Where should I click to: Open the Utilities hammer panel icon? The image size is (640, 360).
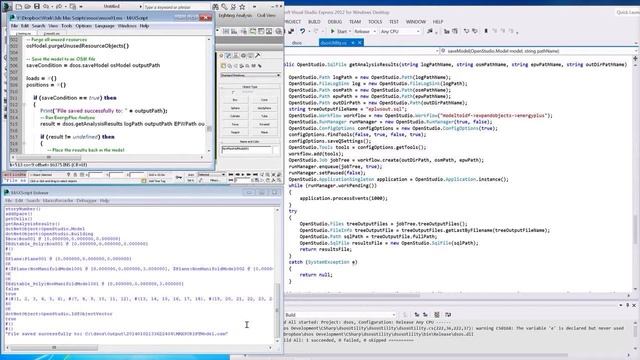[258, 56]
